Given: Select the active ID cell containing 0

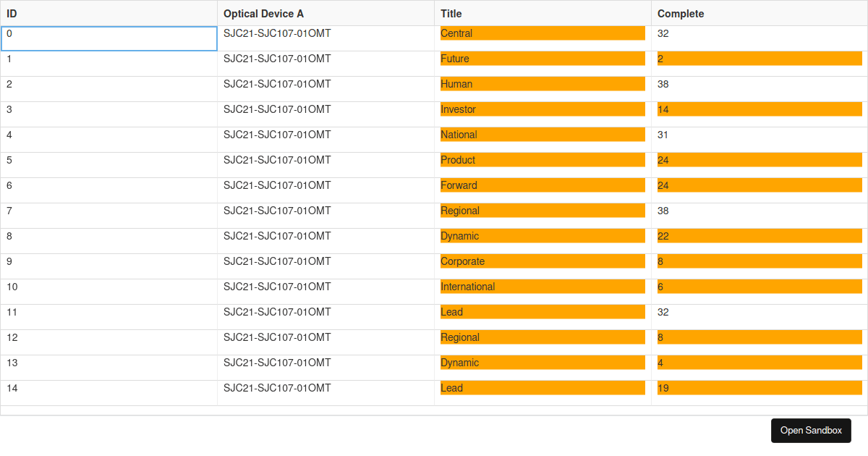Looking at the screenshot, I should [x=109, y=38].
